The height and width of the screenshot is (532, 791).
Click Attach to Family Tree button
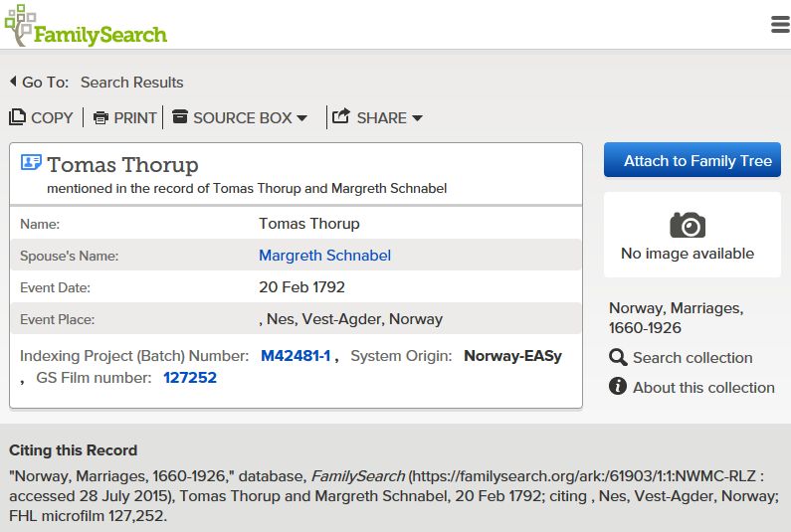tap(692, 160)
